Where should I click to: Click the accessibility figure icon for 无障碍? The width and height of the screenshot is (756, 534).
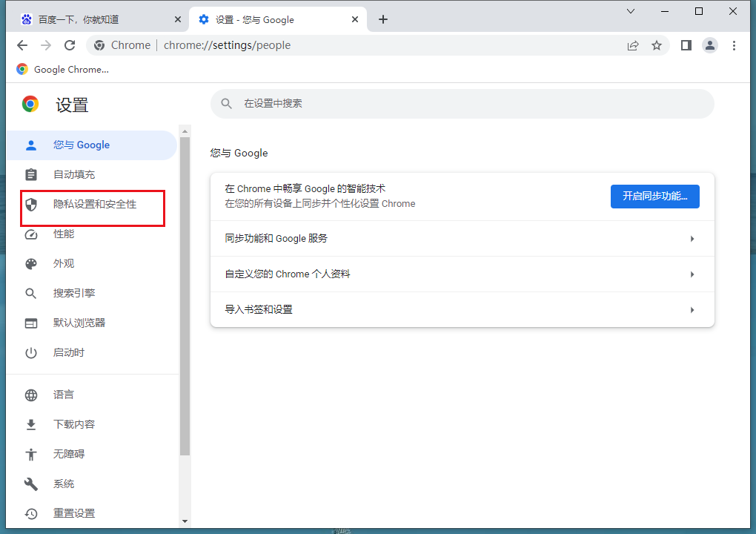pyautogui.click(x=31, y=455)
